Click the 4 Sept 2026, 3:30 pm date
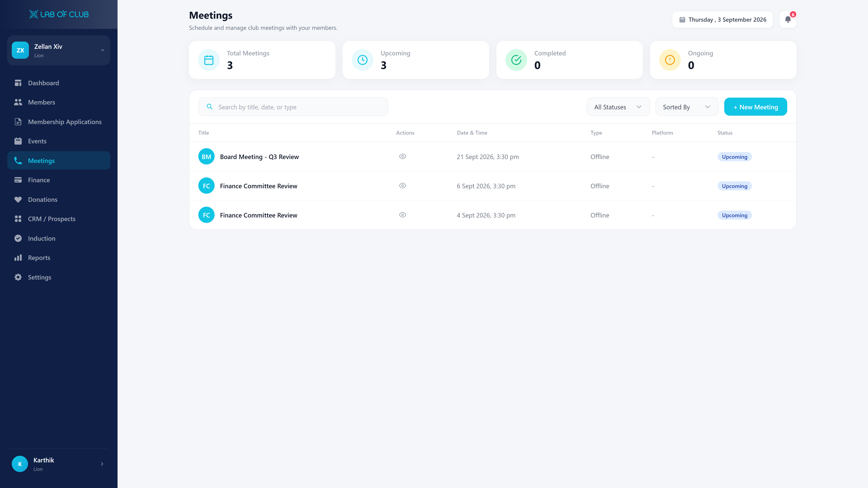Viewport: 868px width, 488px height. point(486,215)
